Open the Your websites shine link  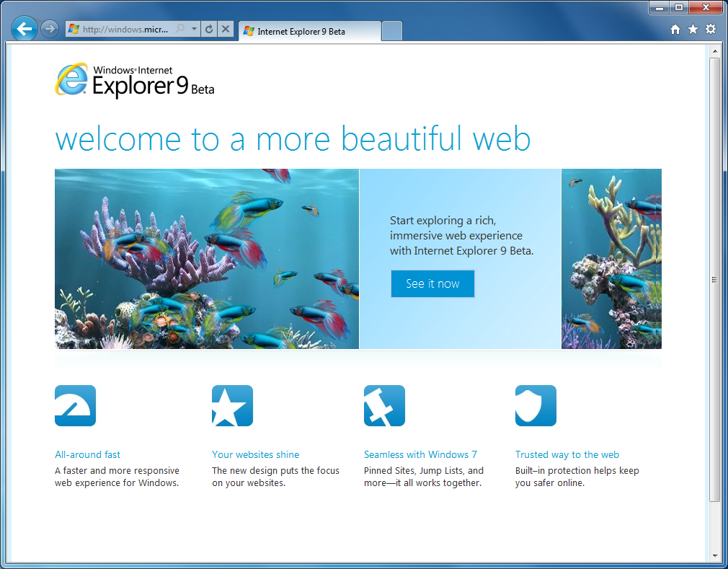pyautogui.click(x=255, y=454)
